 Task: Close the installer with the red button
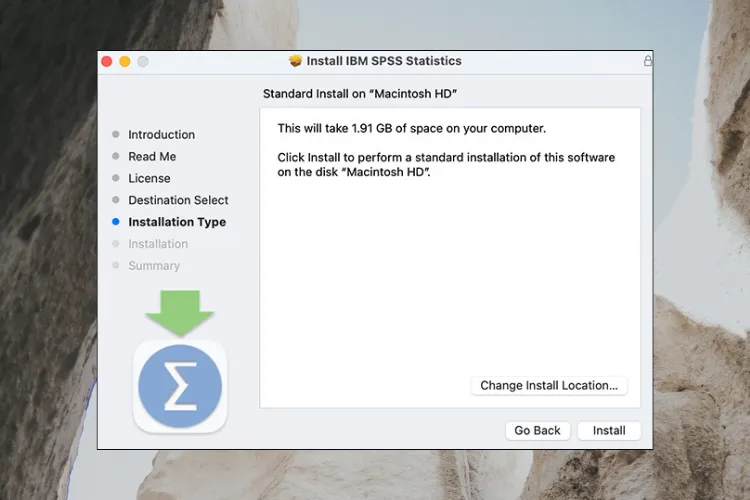point(107,61)
